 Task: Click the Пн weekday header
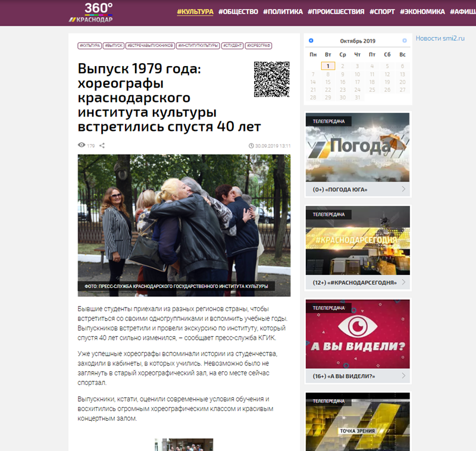[x=313, y=55]
